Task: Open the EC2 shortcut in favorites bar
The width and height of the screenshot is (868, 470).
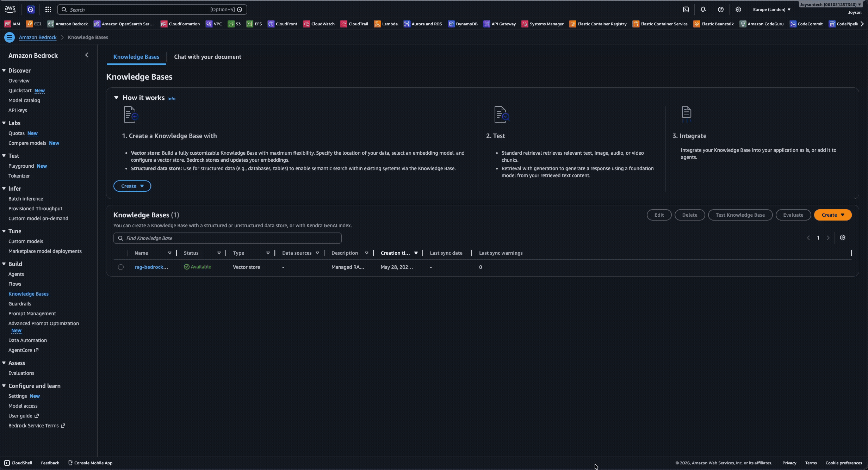Action: click(x=34, y=24)
